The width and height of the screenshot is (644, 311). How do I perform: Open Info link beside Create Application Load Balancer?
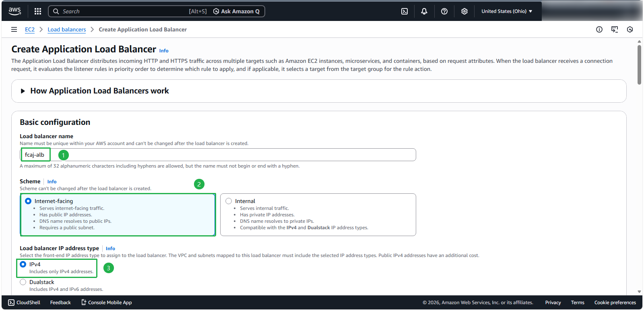tap(164, 51)
